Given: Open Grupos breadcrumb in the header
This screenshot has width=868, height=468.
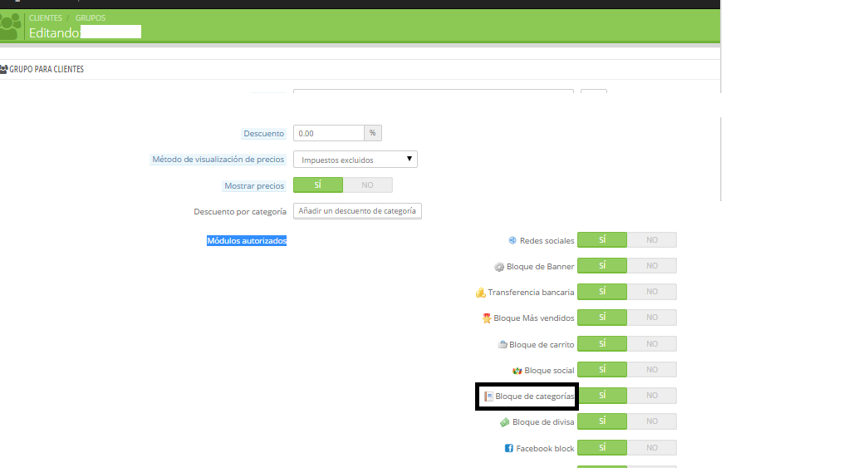Looking at the screenshot, I should [91, 17].
